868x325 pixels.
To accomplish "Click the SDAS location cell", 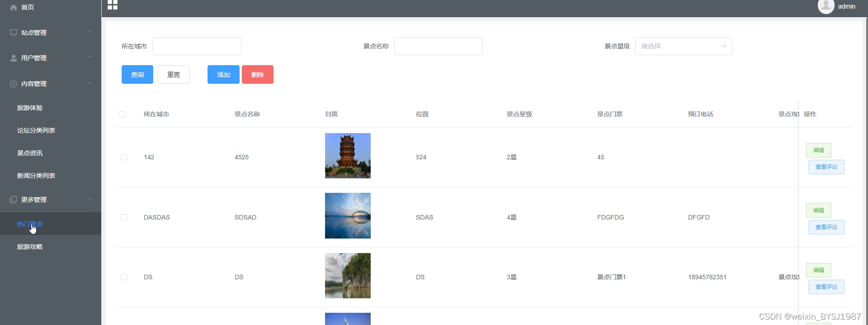I will point(425,217).
